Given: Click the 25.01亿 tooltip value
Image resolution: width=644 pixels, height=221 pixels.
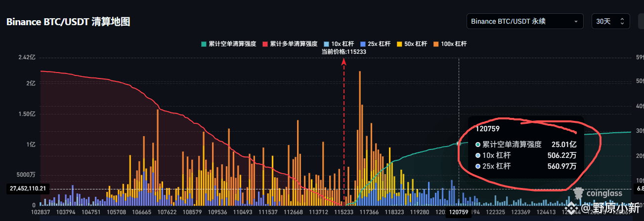Looking at the screenshot, I should pos(563,145).
